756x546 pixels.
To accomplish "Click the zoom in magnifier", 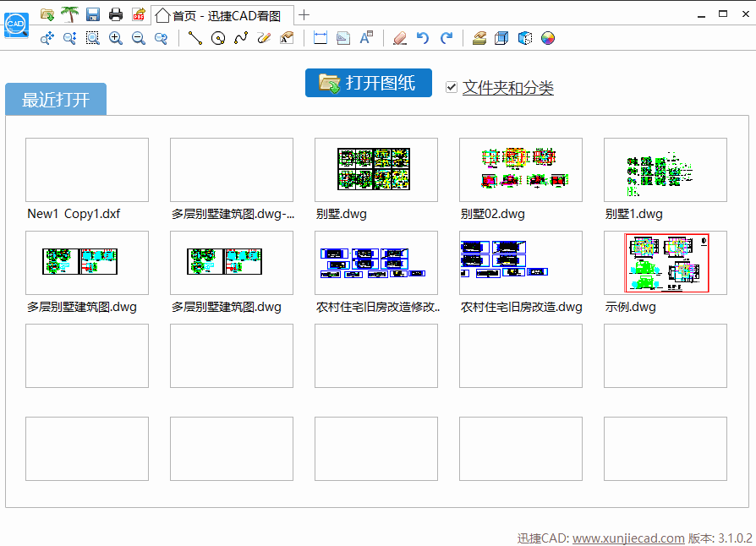I will (115, 38).
